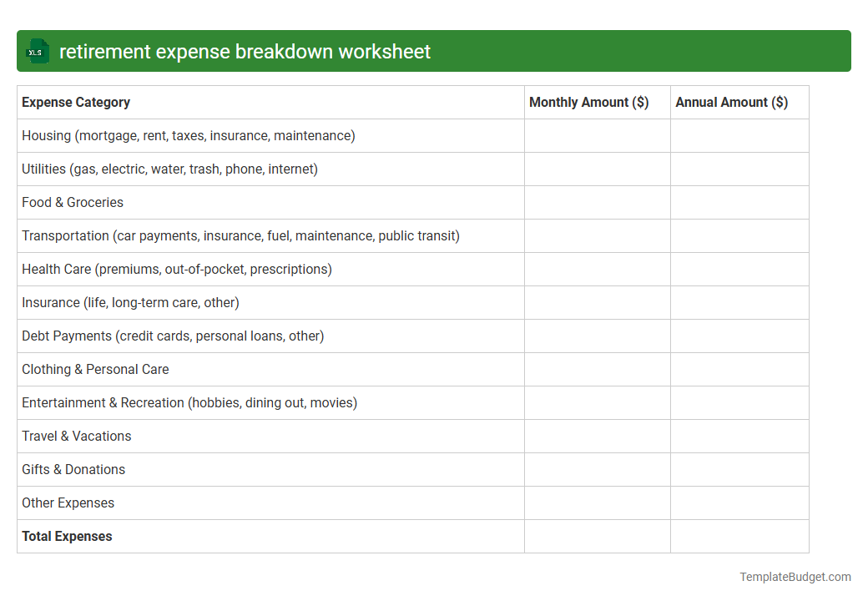
Task: Click the Entertainment & Recreation row
Action: click(189, 402)
